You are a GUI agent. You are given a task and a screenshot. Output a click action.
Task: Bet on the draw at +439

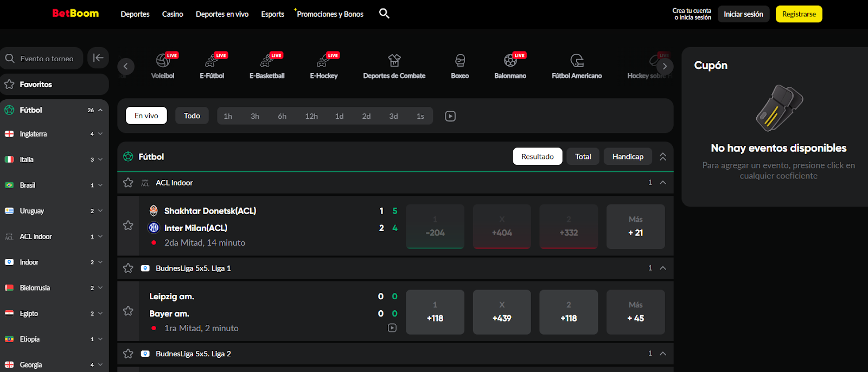[x=502, y=312]
